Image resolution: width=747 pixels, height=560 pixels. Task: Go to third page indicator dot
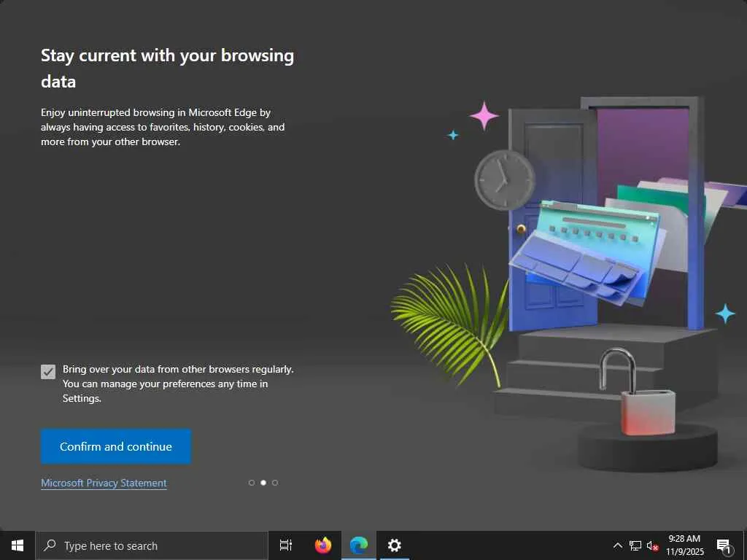pos(275,483)
